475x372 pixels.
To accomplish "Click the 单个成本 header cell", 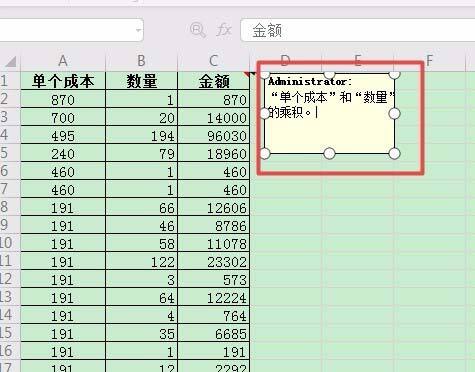I will [x=63, y=81].
